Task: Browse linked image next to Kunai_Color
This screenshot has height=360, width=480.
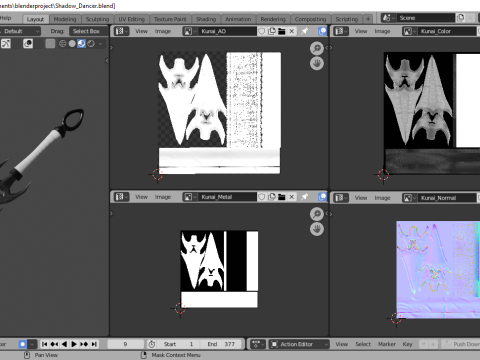Action: pyautogui.click(x=410, y=31)
